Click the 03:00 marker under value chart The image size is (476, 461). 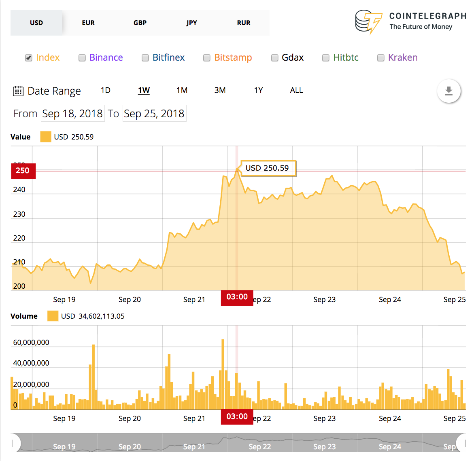(237, 297)
